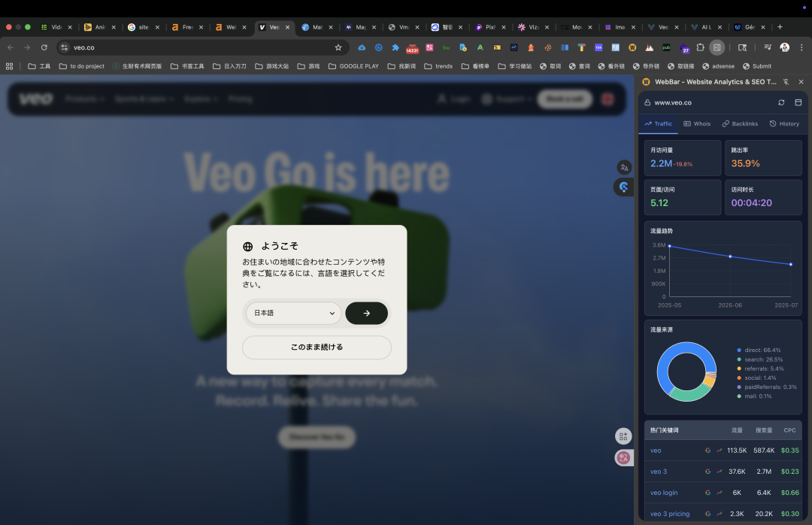Toggle the browser side panel button
The height and width of the screenshot is (525, 812).
[x=717, y=47]
